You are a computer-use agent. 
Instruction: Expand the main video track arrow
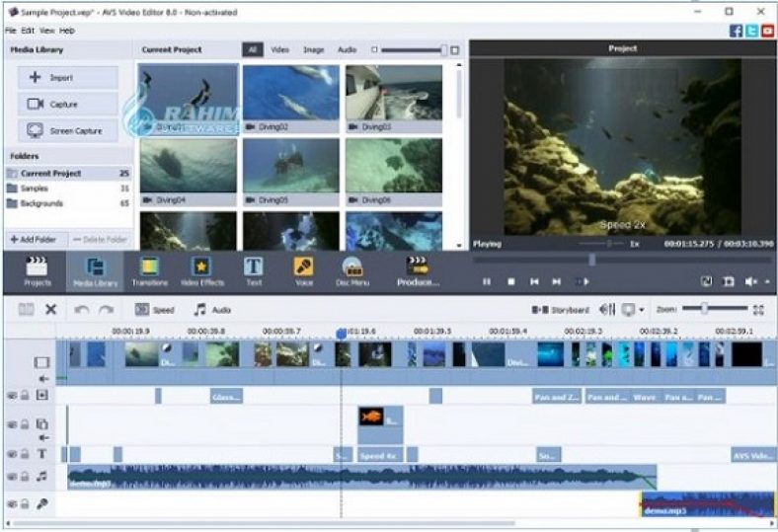coord(43,378)
